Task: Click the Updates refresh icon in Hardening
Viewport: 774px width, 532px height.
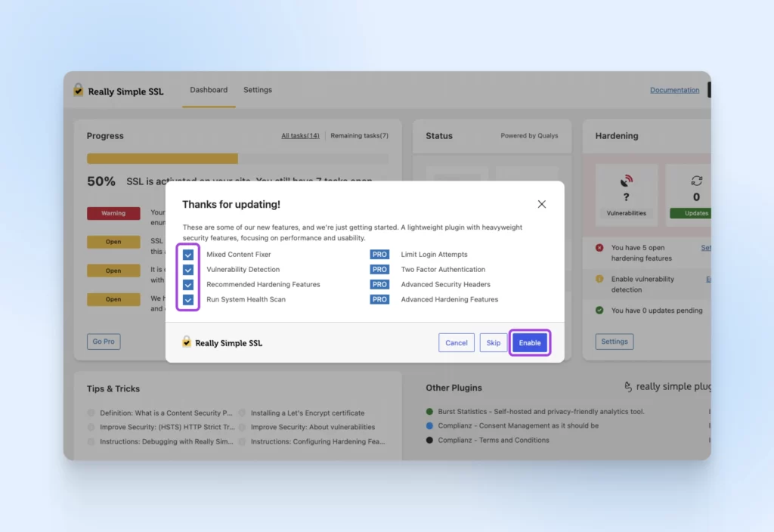Action: click(696, 181)
